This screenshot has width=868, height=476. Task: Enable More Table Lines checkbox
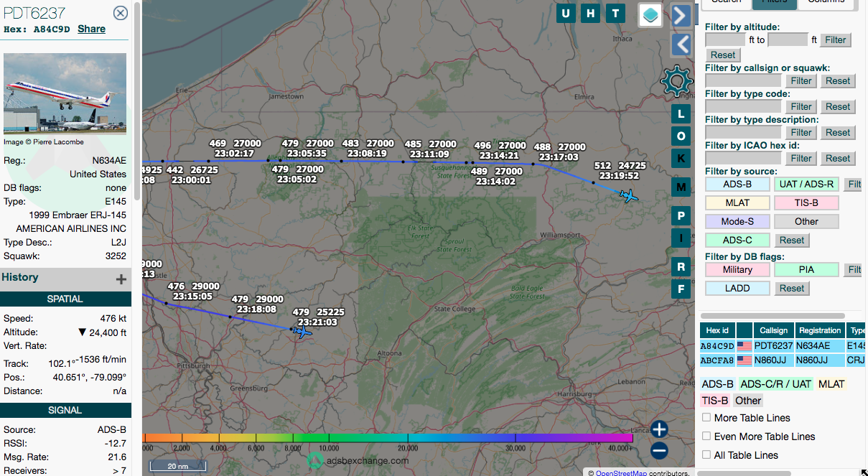coord(706,417)
